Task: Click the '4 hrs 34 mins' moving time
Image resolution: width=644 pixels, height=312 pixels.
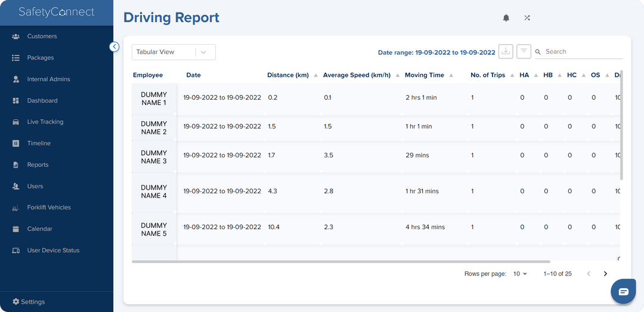Action: coord(425,227)
